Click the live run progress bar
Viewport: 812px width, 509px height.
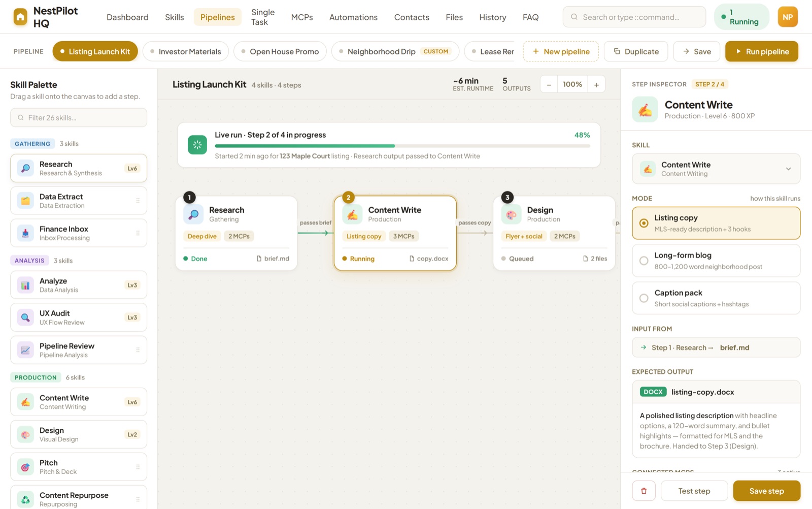pyautogui.click(x=402, y=146)
